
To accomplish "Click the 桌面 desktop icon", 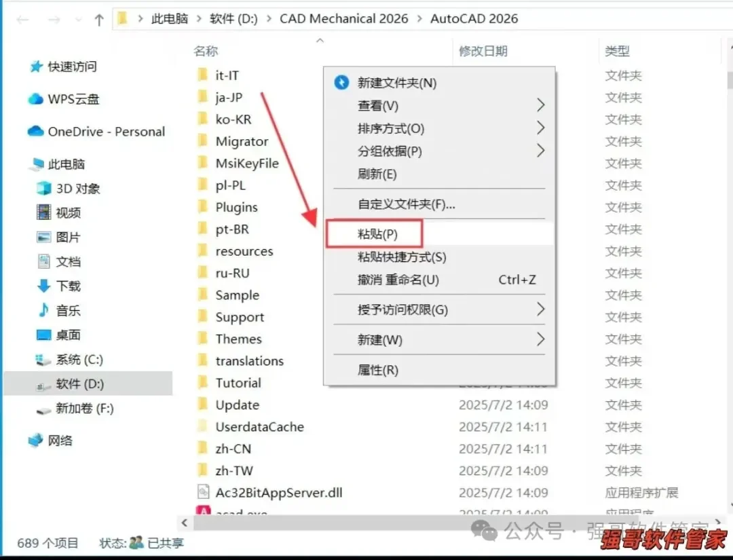I will (44, 335).
